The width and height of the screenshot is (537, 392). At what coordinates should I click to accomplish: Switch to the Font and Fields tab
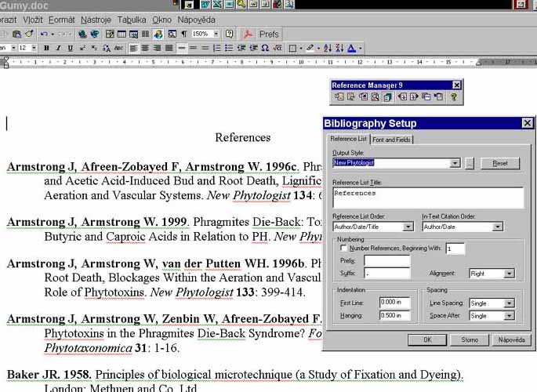pos(391,140)
